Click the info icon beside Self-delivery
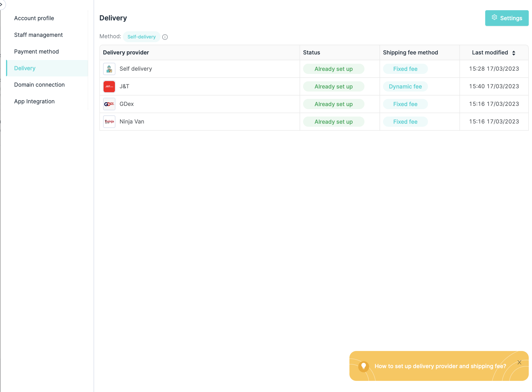532x392 pixels. pyautogui.click(x=165, y=37)
